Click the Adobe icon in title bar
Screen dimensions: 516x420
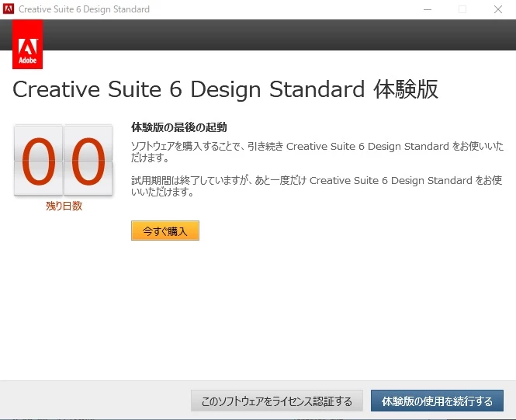click(9, 9)
